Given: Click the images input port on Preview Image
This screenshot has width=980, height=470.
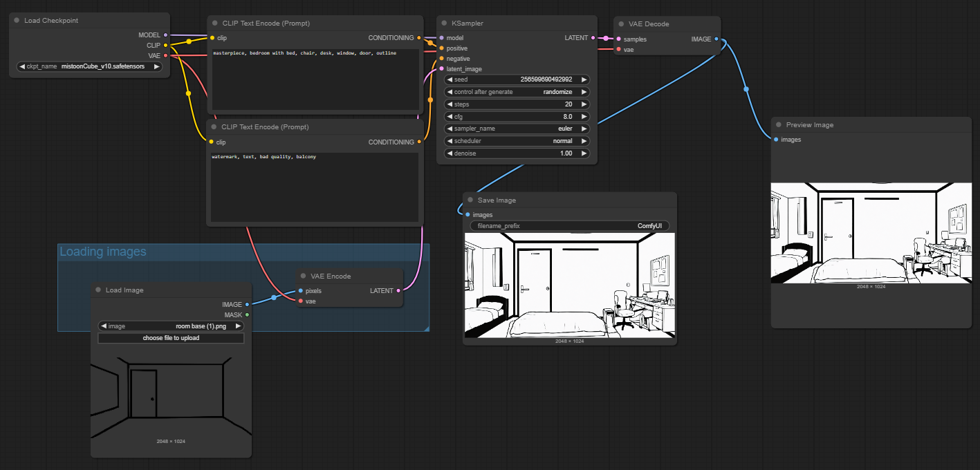Looking at the screenshot, I should [x=776, y=140].
